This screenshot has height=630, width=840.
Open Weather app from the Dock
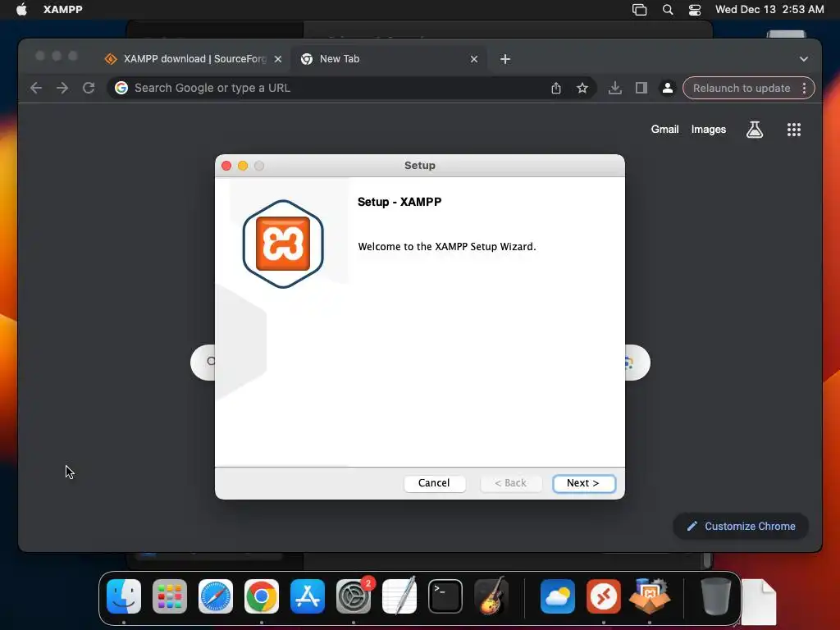(x=558, y=596)
